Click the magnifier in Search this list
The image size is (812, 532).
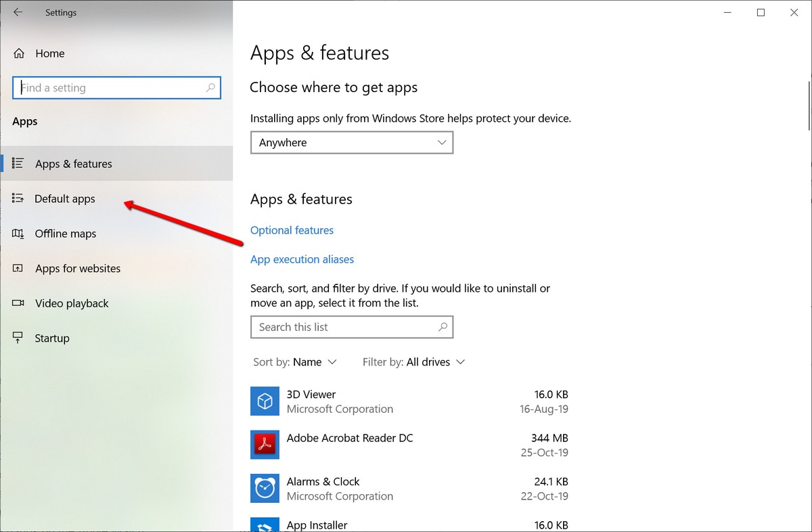pyautogui.click(x=443, y=327)
